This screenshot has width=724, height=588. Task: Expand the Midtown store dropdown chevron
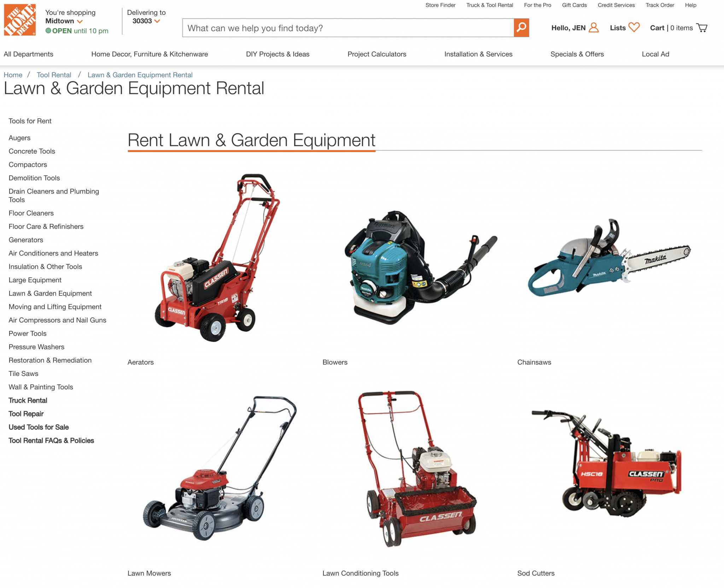80,22
